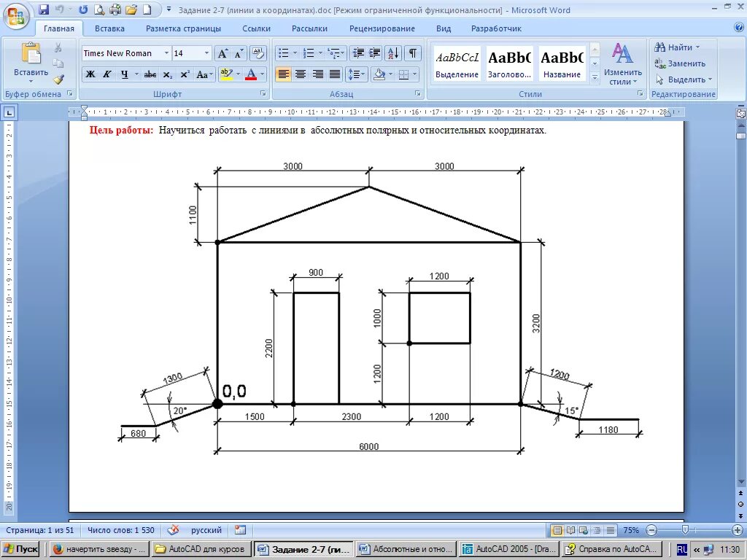Click the Grow Font icon
The image size is (747, 560).
click(222, 53)
